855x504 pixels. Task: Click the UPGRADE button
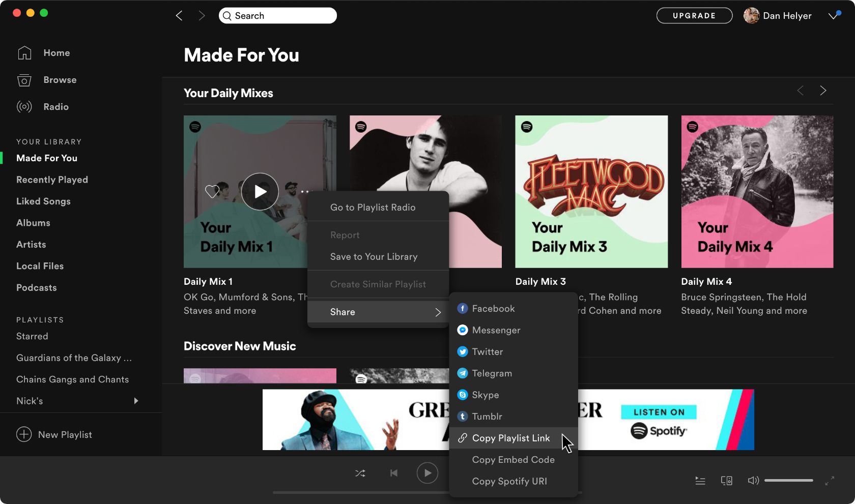(x=694, y=16)
